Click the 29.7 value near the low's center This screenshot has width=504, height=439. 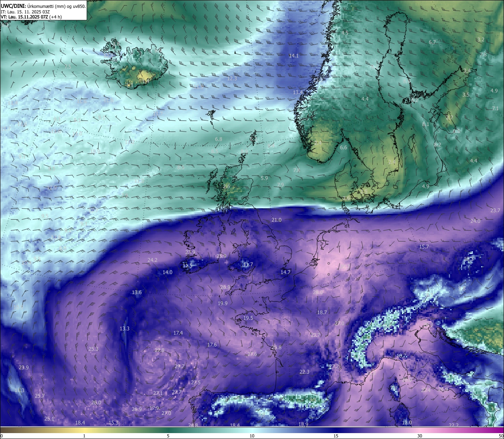(x=179, y=367)
